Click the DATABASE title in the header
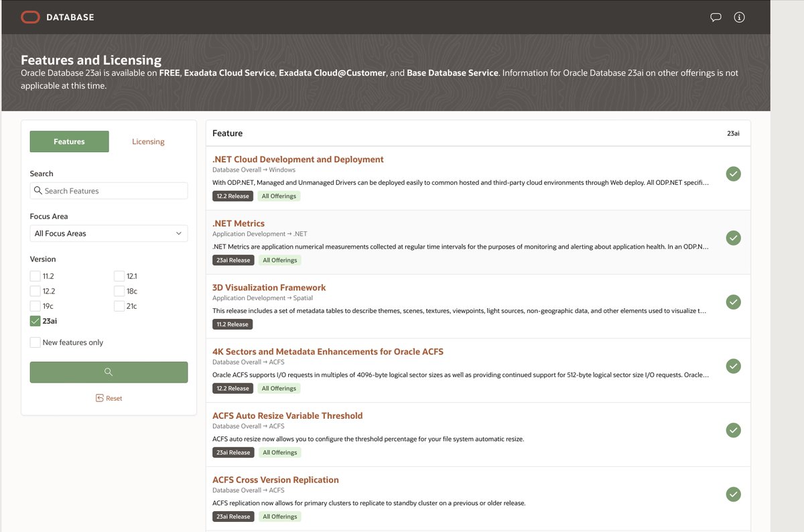Screen dimensions: 804x532 [70, 17]
